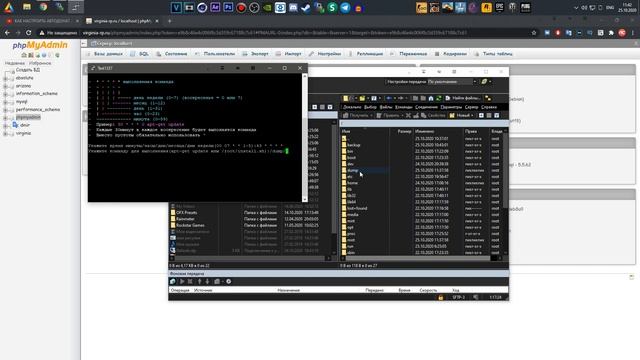This screenshot has height=360, width=640.
Task: Open the phpMyAdmin Настройки tab
Action: pyautogui.click(x=325, y=54)
